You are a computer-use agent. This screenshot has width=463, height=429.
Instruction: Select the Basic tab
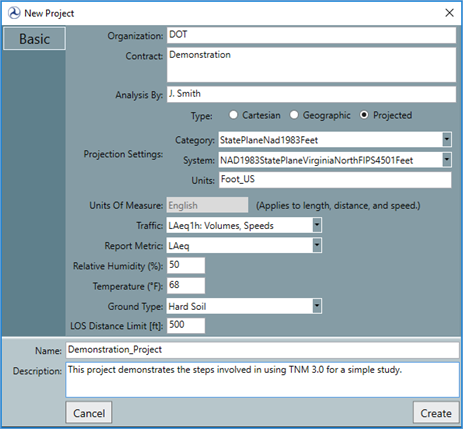[x=34, y=39]
